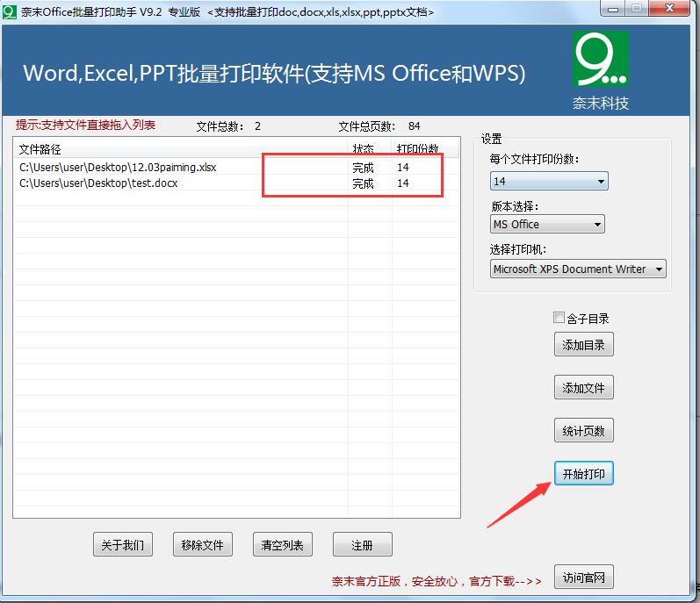
Task: Click the green 9 company logo
Action: [601, 59]
